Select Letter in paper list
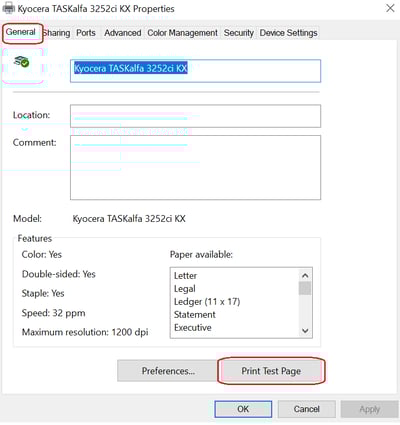Screen dimensions: 400x425 185,276
